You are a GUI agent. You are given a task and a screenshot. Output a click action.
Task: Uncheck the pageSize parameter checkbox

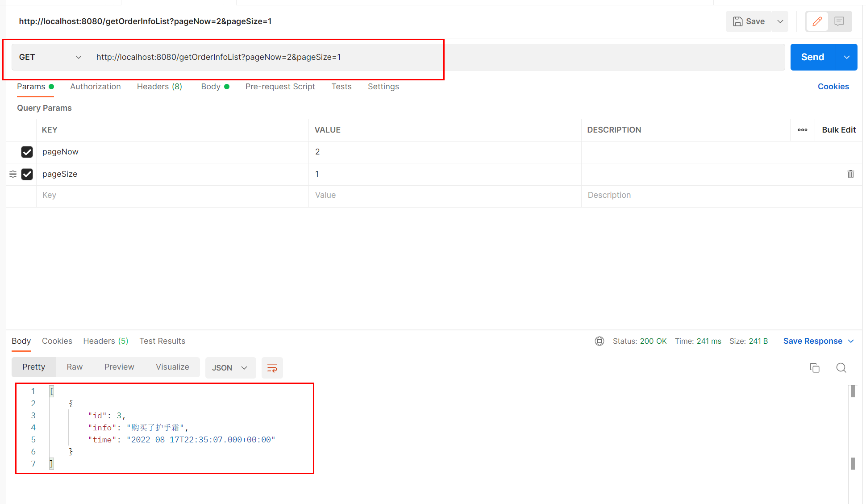pyautogui.click(x=27, y=174)
